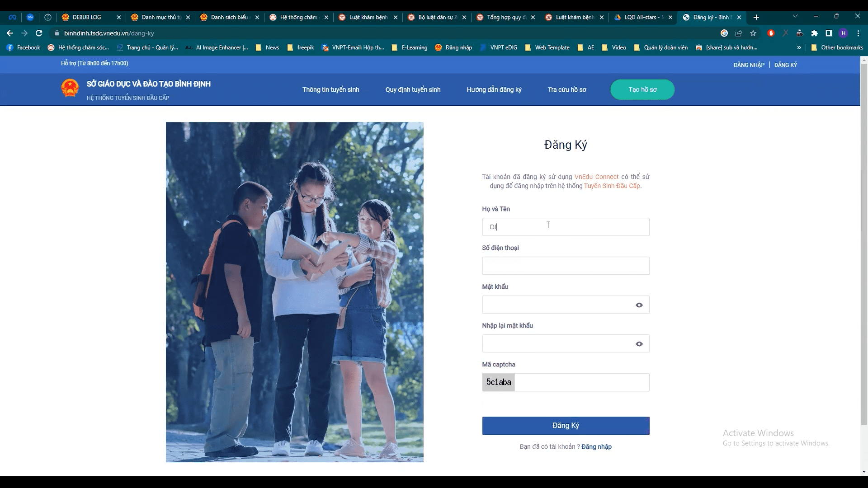
Task: Click the page vertical scrollbar
Action: coord(864,244)
